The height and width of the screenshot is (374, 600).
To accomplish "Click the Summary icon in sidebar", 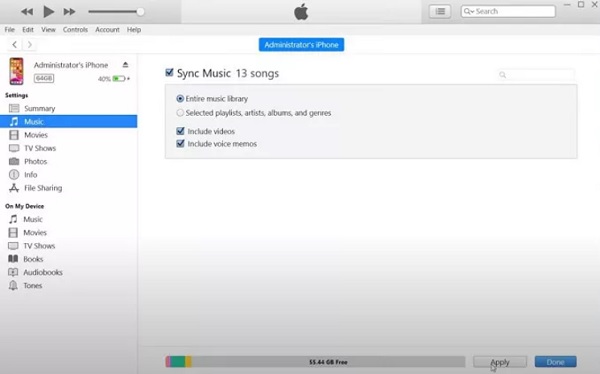I will click(14, 108).
